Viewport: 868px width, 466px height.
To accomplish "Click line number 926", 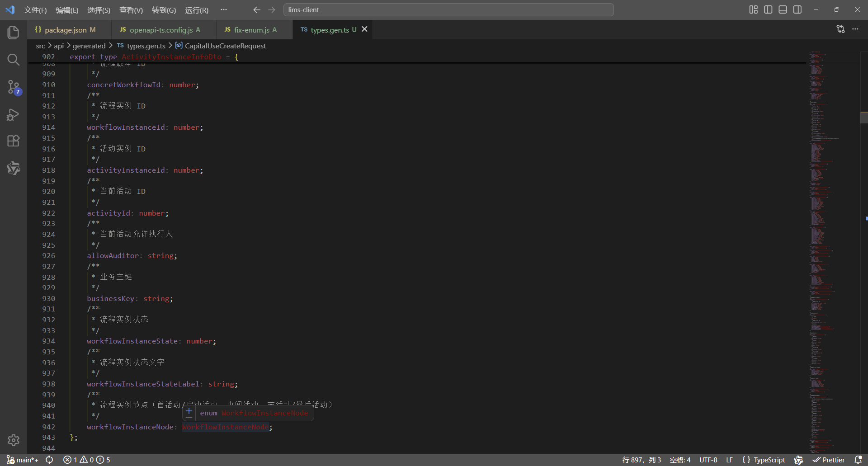I will pos(48,256).
